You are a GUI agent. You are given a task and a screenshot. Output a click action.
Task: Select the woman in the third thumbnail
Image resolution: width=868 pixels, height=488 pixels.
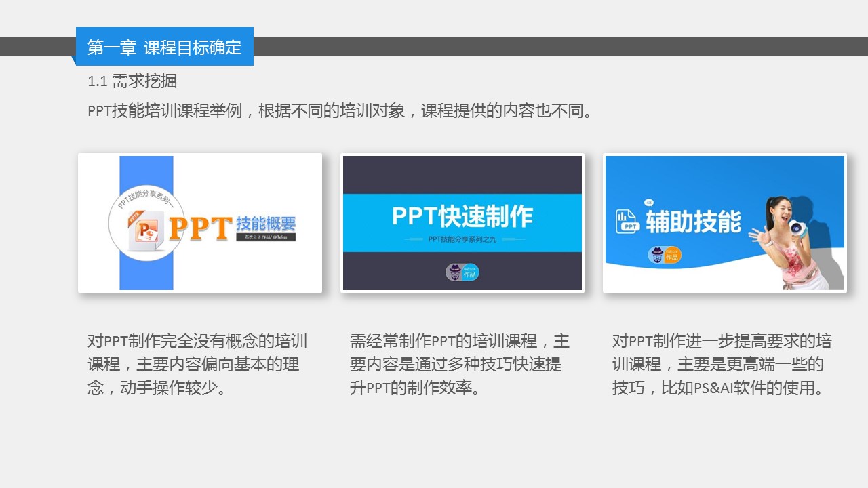click(x=793, y=244)
